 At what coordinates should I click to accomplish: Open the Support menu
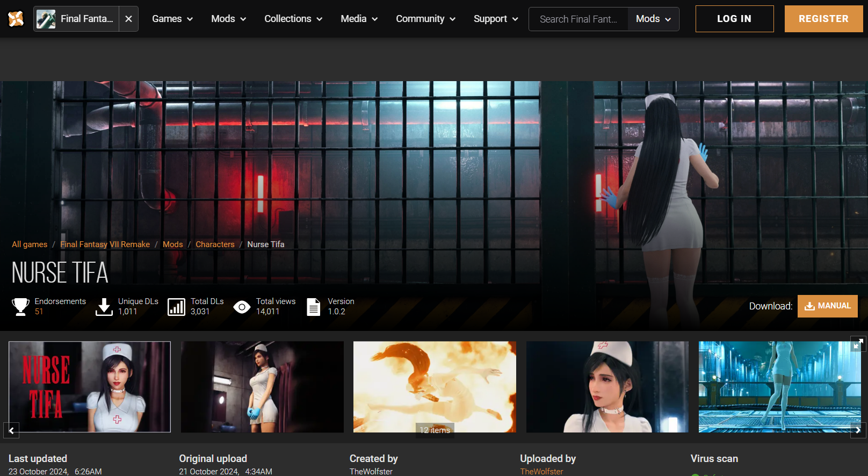pos(495,19)
